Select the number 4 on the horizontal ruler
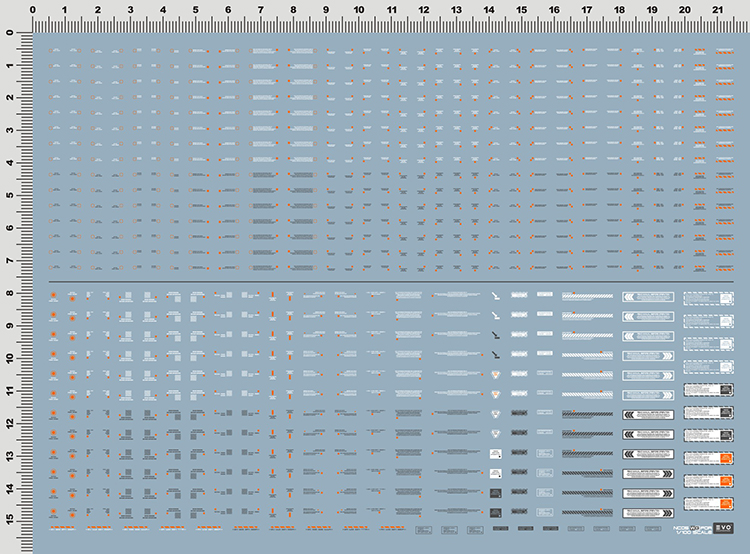The image size is (750, 554). point(163,10)
